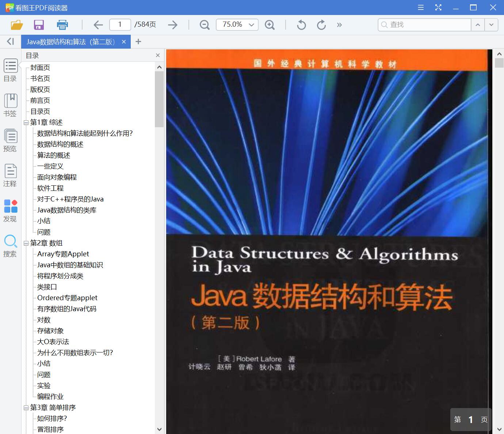Open the 搜索 search panel

coord(10,246)
